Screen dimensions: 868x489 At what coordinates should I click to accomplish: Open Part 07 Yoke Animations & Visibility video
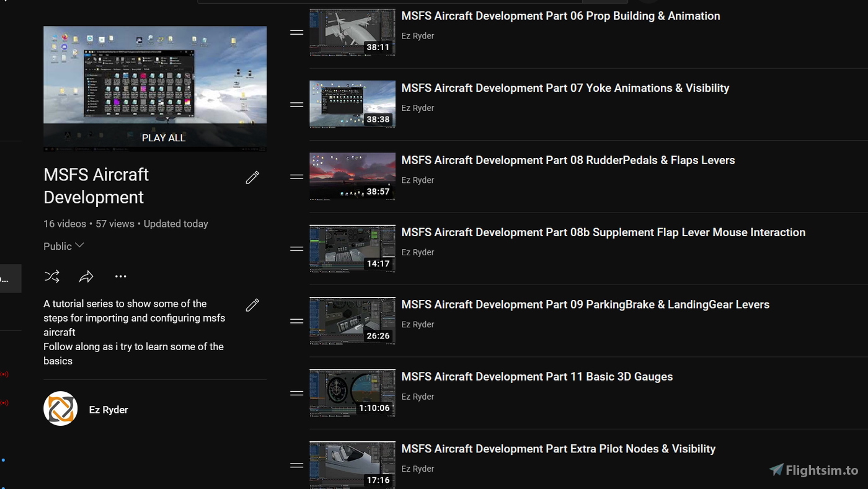[565, 88]
